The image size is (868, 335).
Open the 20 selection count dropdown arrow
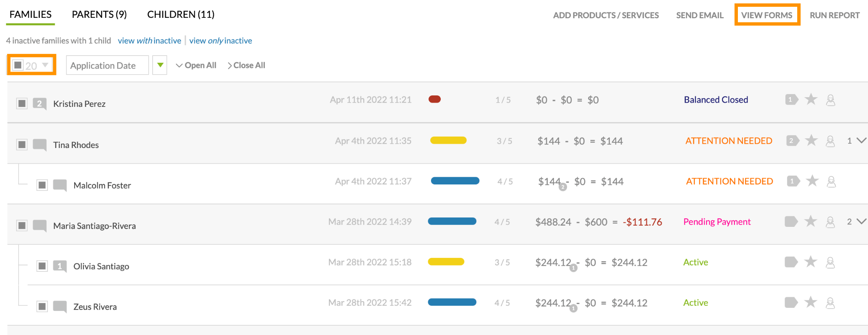(x=45, y=65)
